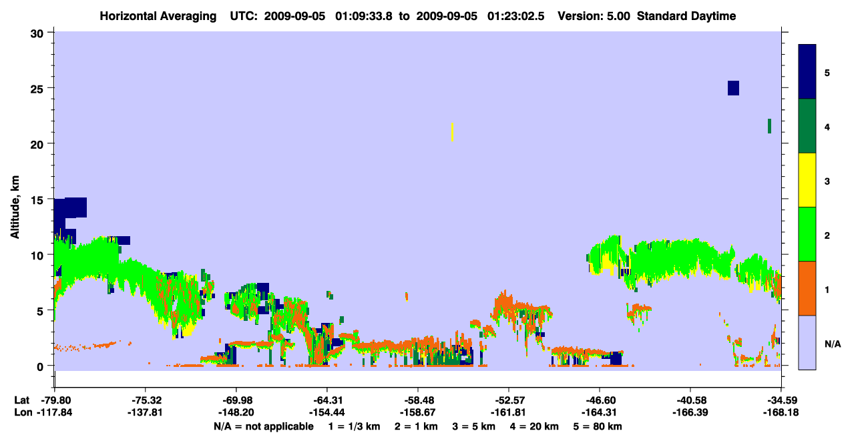Click the bright green level 2 colorbar segment
This screenshot has height=445, width=868.
[x=807, y=234]
